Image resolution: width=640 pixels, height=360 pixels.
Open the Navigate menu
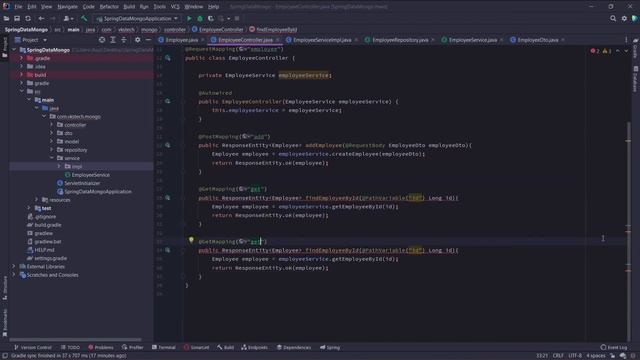(x=67, y=7)
